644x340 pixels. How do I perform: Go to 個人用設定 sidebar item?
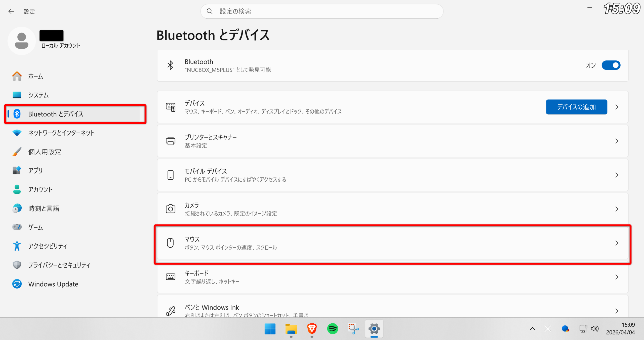point(45,152)
